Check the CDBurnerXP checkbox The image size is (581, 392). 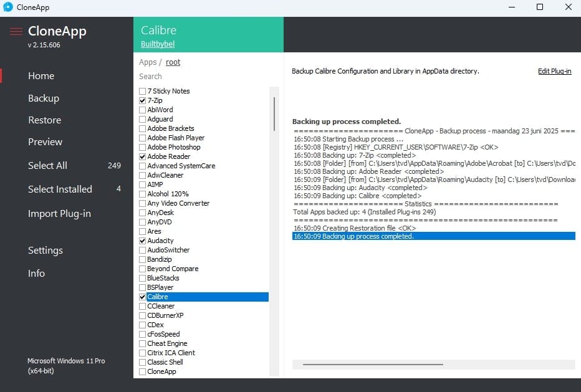coord(142,316)
